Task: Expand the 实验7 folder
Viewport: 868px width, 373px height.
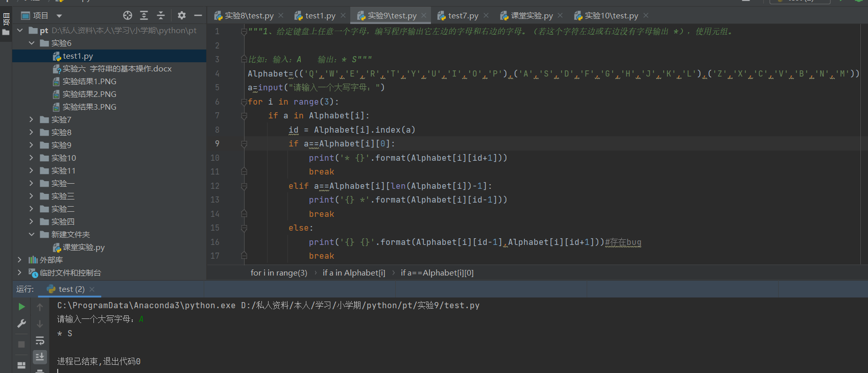Action: [x=32, y=119]
